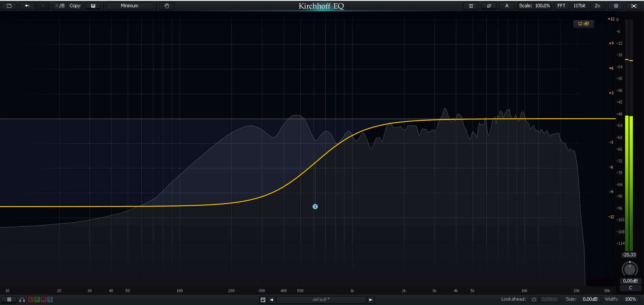Toggle the R channel button
Viewport: 644px width, 305px height.
pos(37,299)
